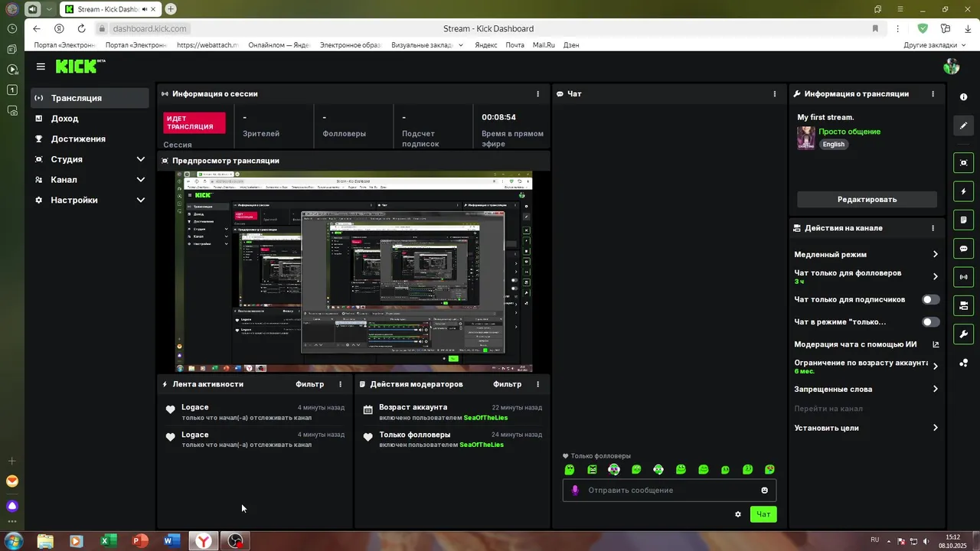Click English language tag
This screenshot has height=551, width=980.
(834, 144)
